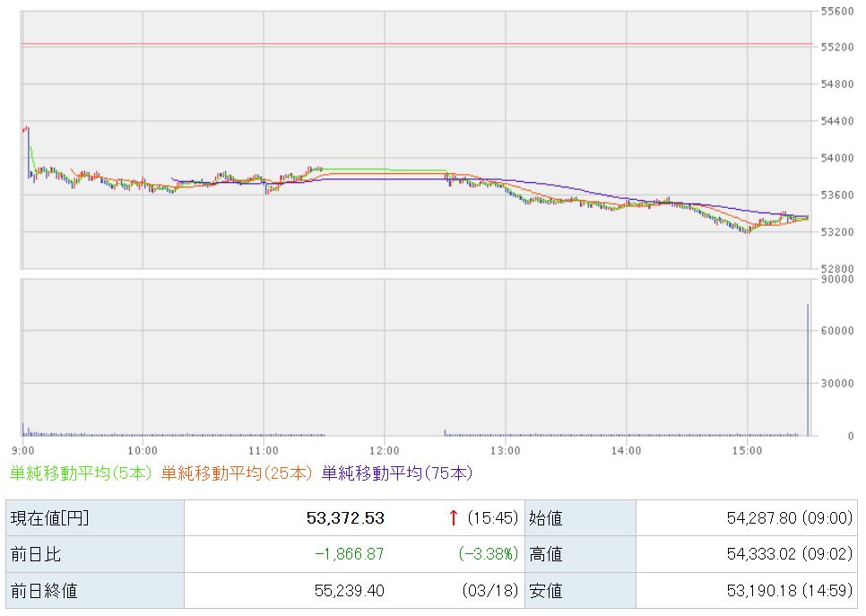
Task: Click the 9:00 label on the time axis
Action: 23,450
